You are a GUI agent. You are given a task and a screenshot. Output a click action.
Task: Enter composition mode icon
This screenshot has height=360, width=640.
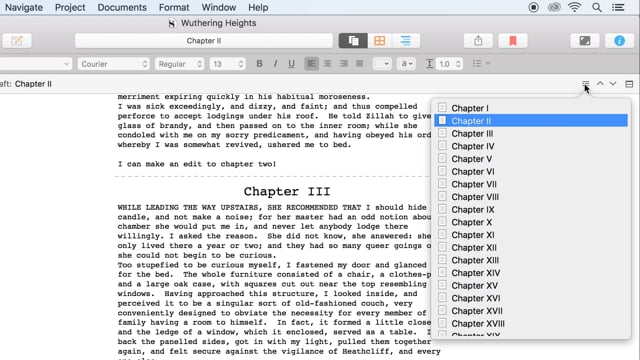[584, 41]
